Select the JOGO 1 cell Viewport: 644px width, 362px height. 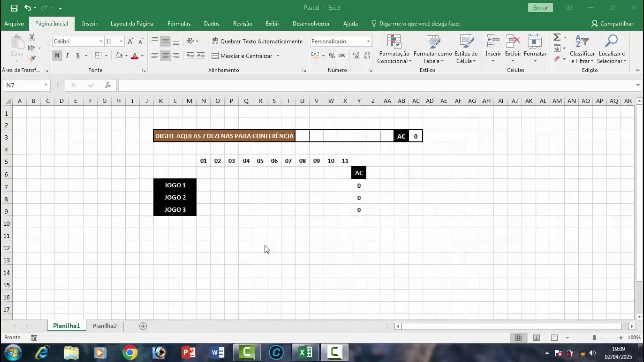175,185
